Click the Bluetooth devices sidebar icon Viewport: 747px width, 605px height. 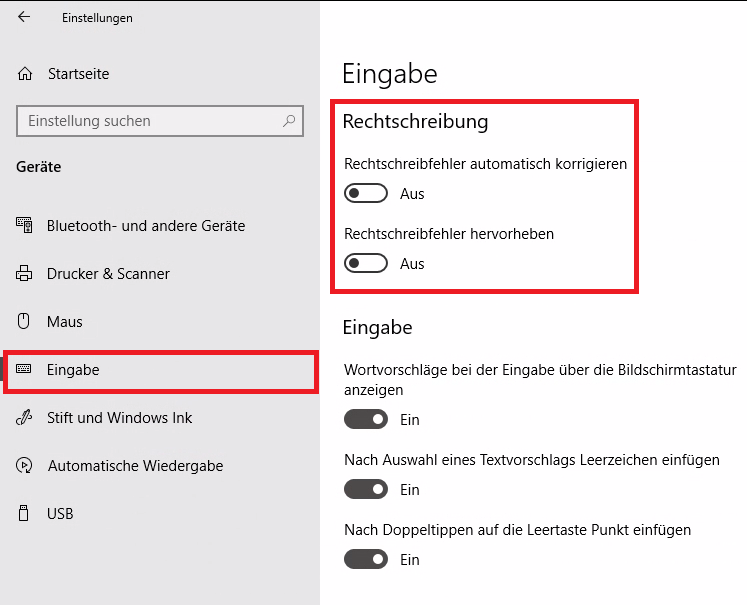pos(25,226)
